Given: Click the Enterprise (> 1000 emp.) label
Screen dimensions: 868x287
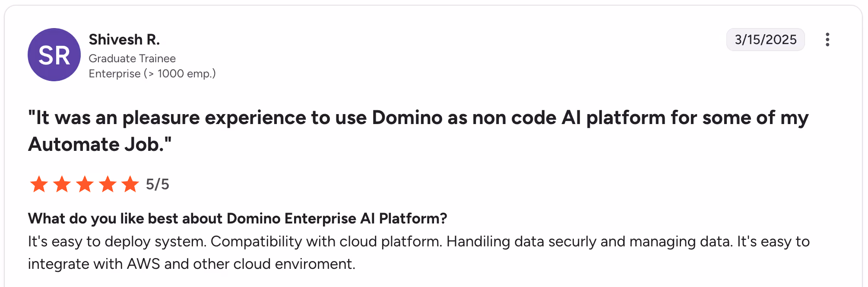Looking at the screenshot, I should pos(152,73).
